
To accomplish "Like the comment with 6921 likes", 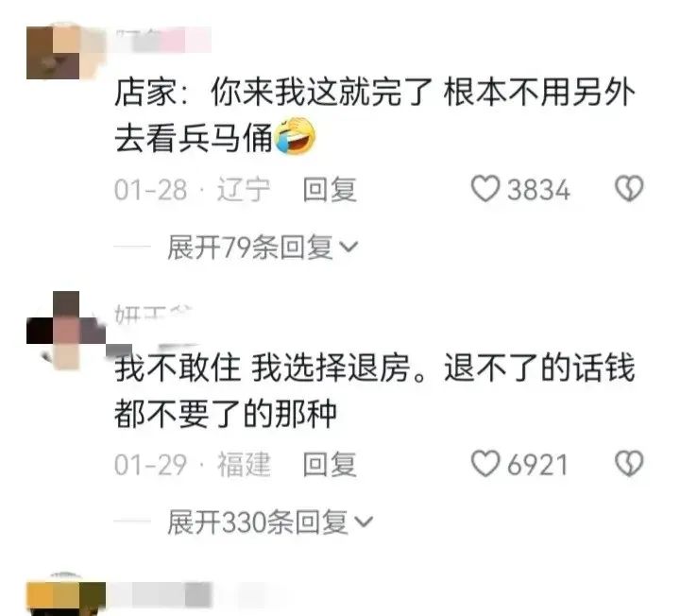I will tap(485, 464).
